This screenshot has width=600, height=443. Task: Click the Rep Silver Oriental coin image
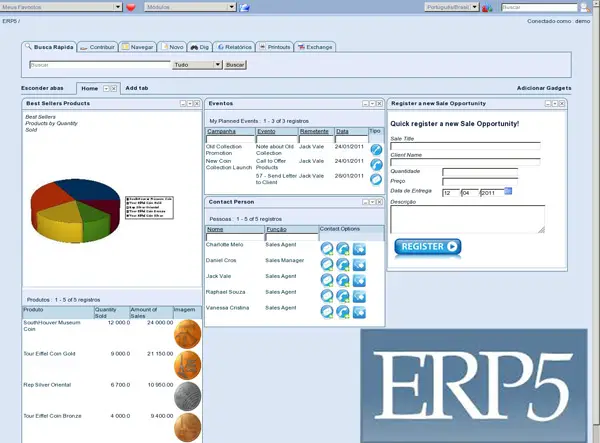tap(187, 396)
